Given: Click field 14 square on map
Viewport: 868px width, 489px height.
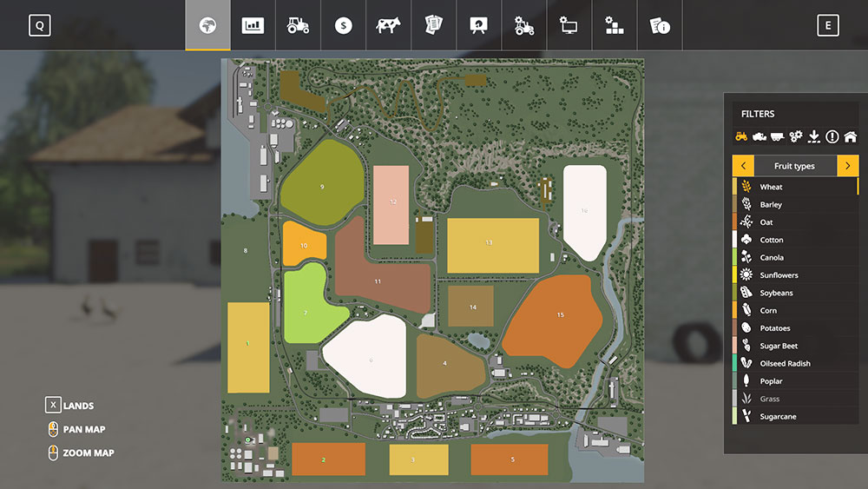Looking at the screenshot, I should click(x=470, y=307).
